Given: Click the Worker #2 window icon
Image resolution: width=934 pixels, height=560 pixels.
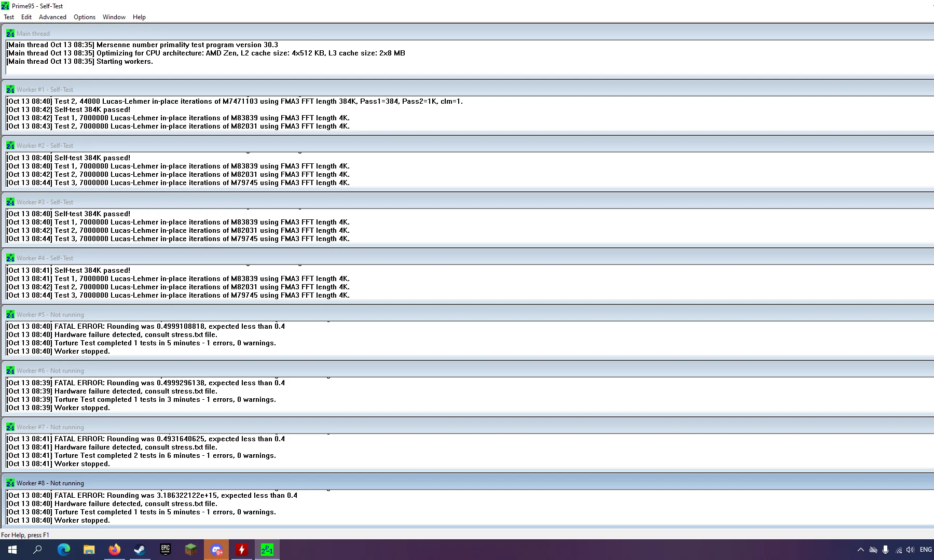Looking at the screenshot, I should [x=10, y=145].
